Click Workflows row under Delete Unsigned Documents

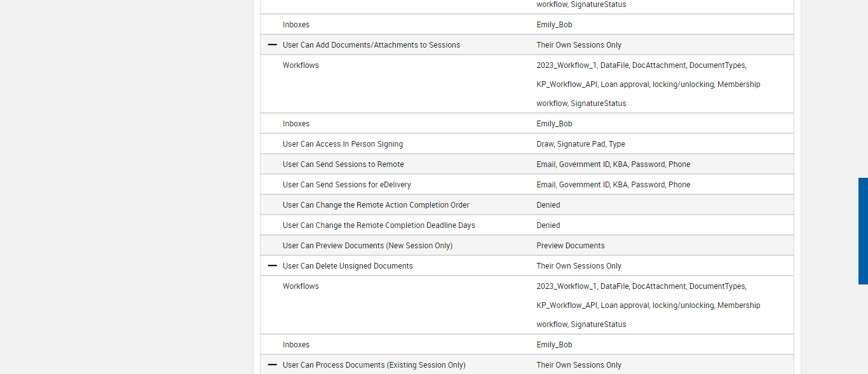[301, 286]
